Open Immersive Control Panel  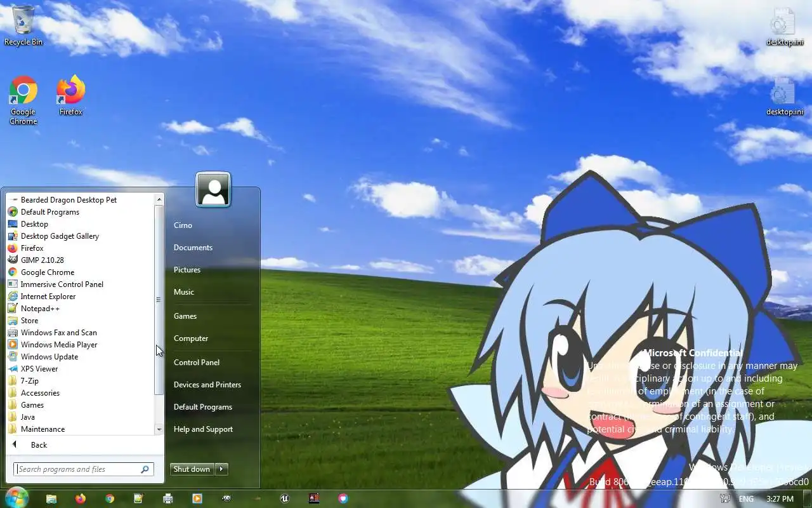80,284
